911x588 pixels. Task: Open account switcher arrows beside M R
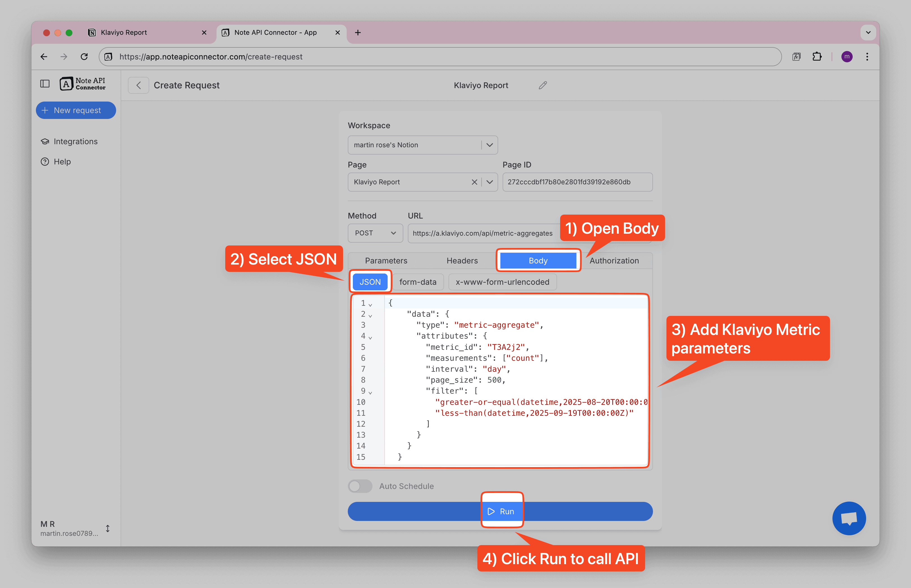(108, 529)
